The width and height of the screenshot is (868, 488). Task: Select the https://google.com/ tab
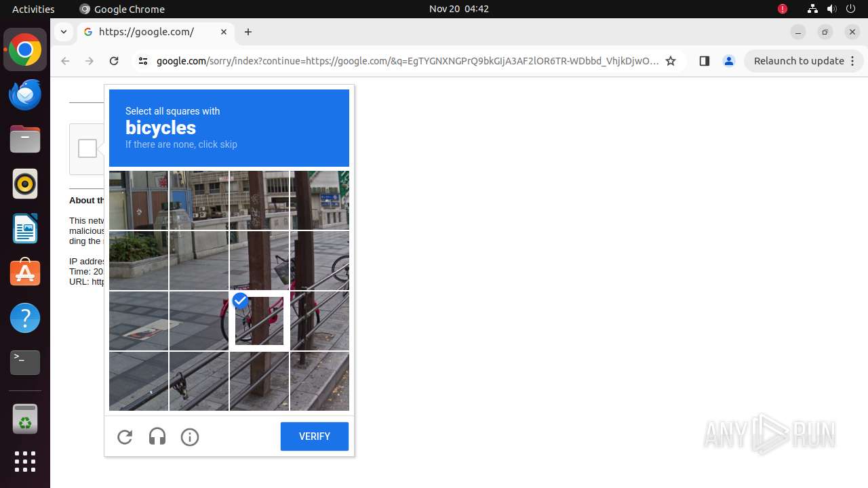click(156, 32)
